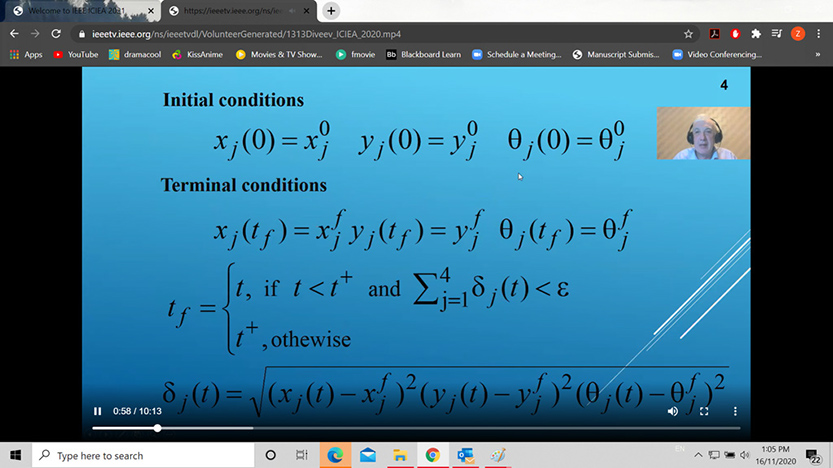Open media control playlist icon

point(777,34)
